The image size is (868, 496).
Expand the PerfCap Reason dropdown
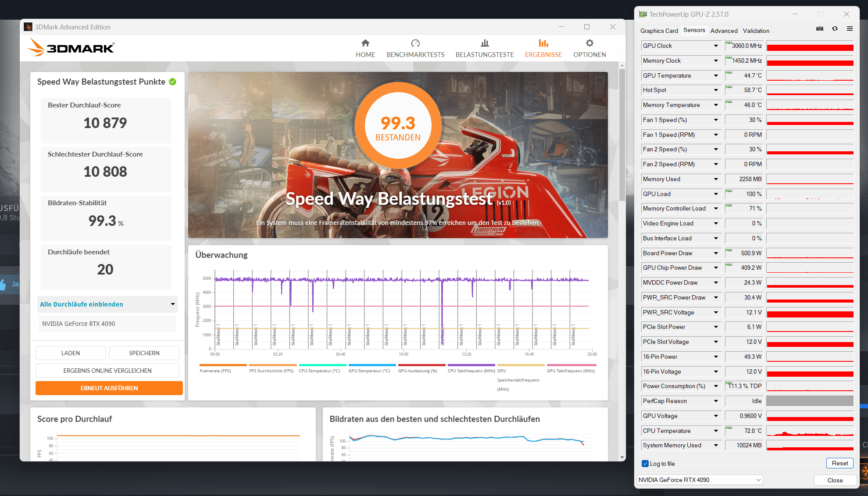(x=716, y=401)
